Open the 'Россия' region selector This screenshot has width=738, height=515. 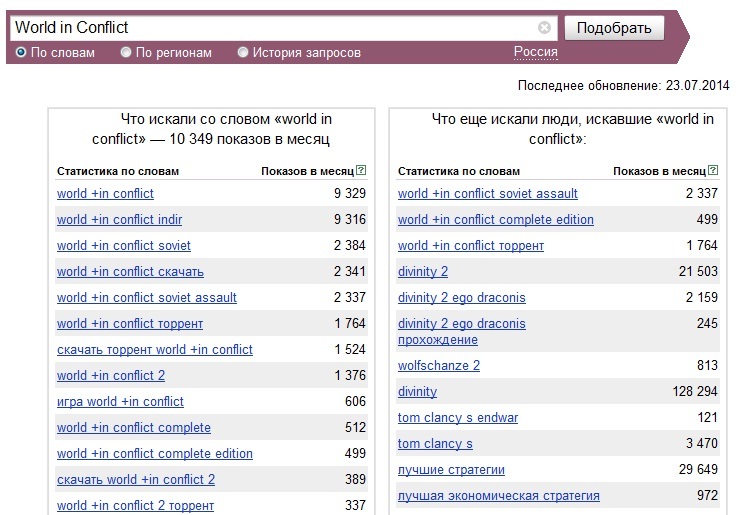(x=536, y=51)
